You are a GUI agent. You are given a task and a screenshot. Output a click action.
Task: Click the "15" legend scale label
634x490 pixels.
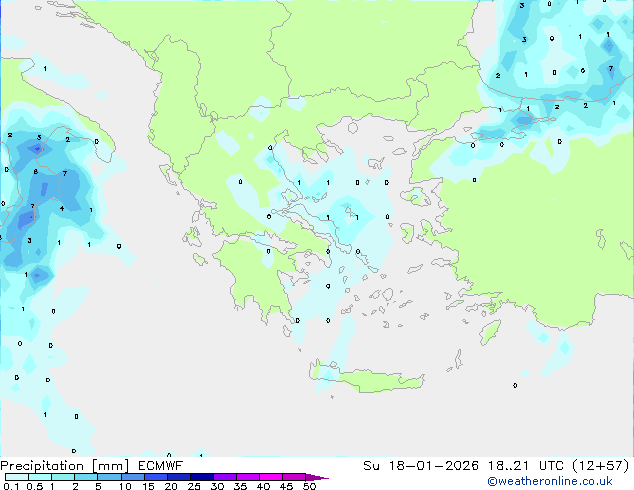(148, 486)
